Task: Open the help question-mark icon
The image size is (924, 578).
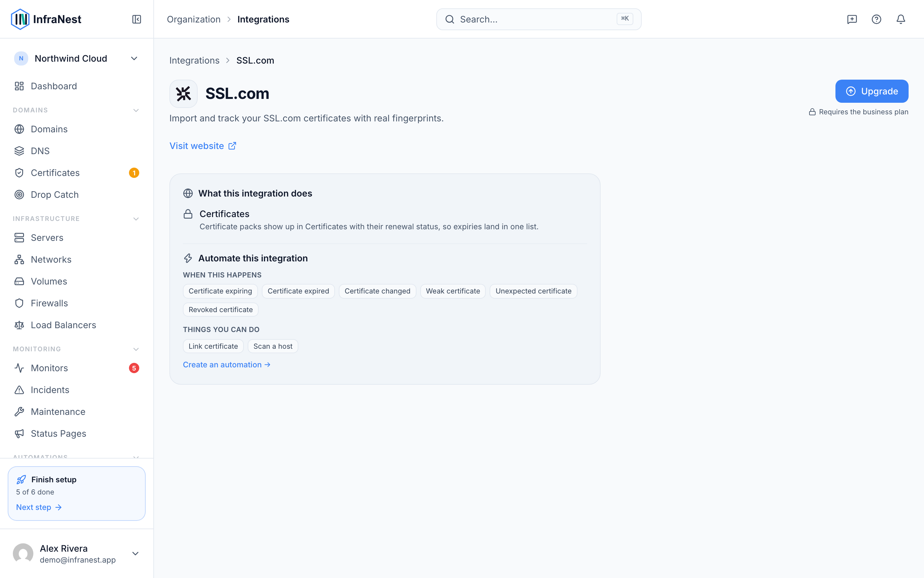Action: (876, 19)
